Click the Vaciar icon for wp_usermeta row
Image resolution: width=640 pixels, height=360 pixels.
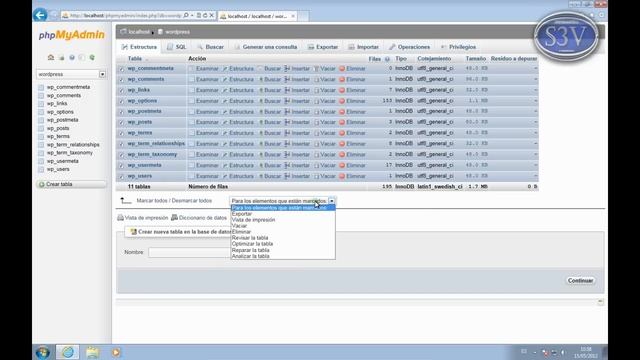pos(317,165)
